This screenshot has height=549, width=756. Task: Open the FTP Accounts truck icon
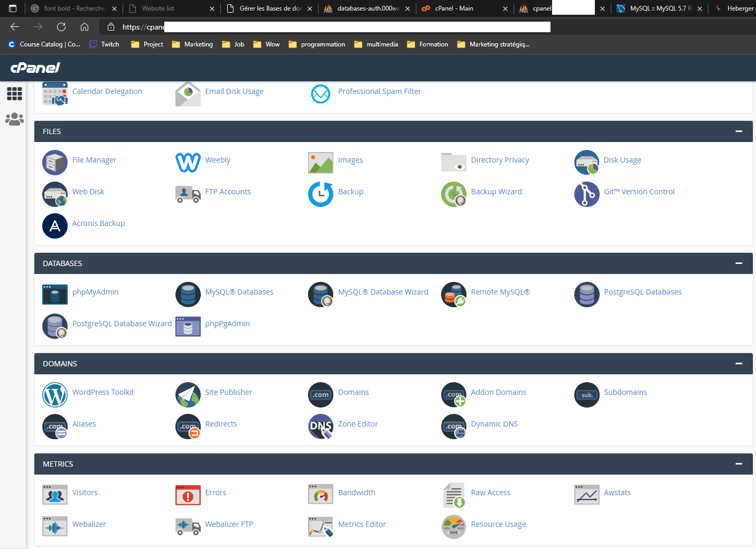188,194
